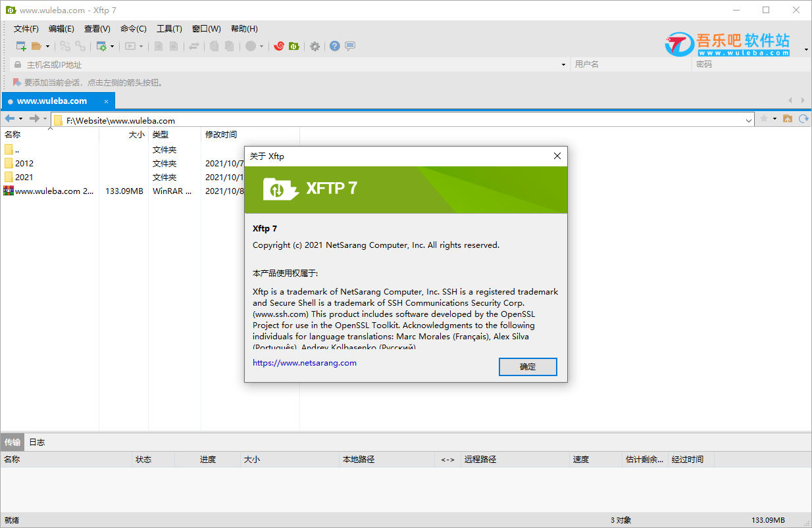Click the greyed Paste toolbar icon

pos(229,46)
